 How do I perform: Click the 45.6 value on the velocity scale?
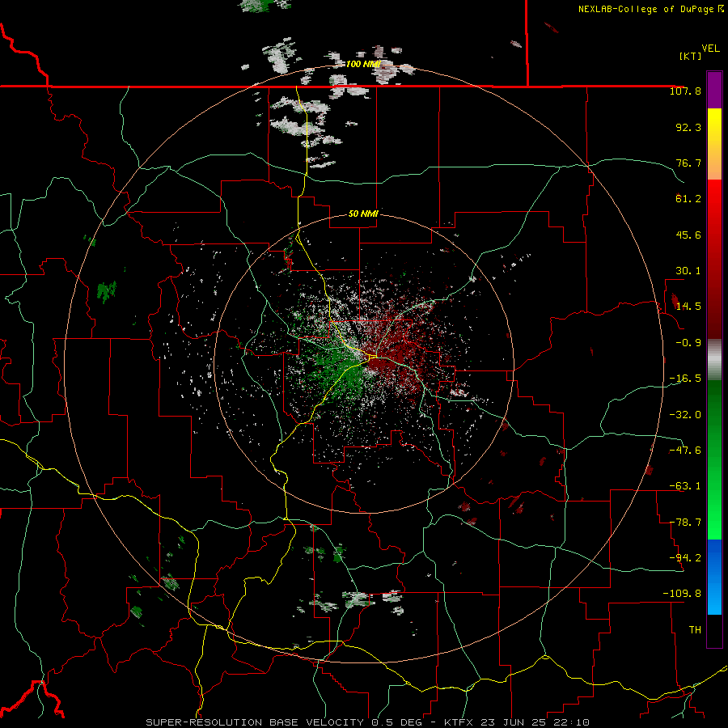(x=688, y=235)
